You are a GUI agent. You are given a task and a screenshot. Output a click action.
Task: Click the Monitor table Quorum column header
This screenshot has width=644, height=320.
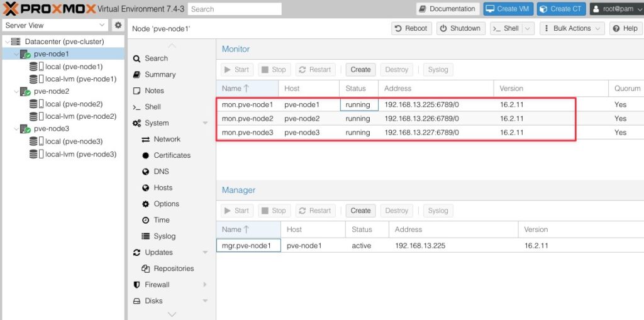626,88
